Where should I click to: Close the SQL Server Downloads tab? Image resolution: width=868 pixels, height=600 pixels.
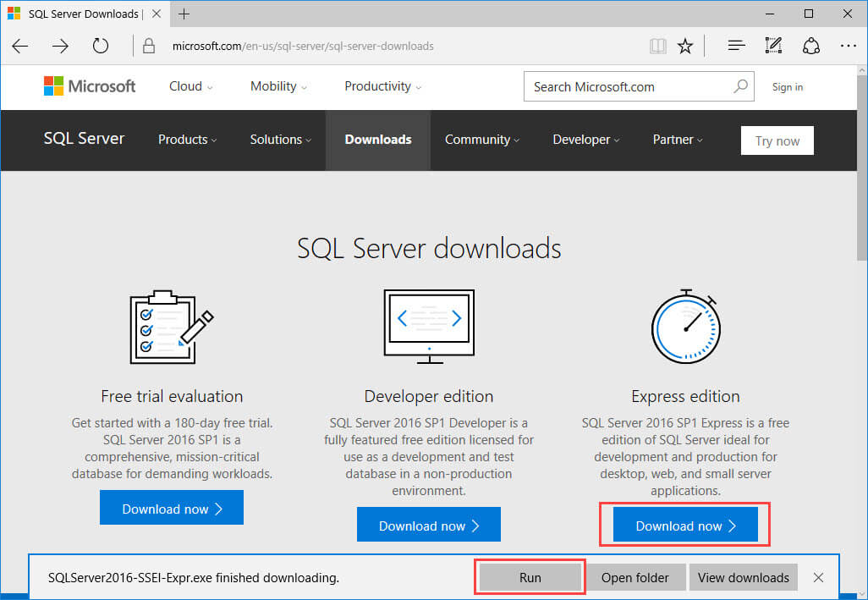pos(157,14)
